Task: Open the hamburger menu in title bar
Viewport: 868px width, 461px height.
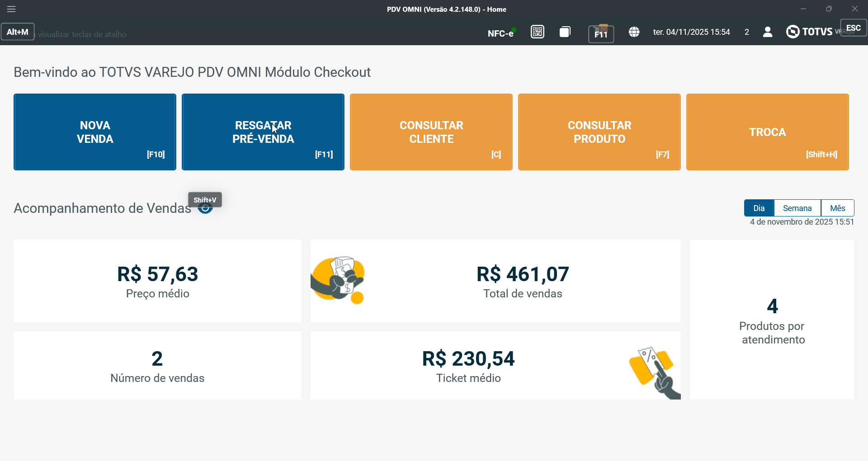Action: click(x=11, y=9)
